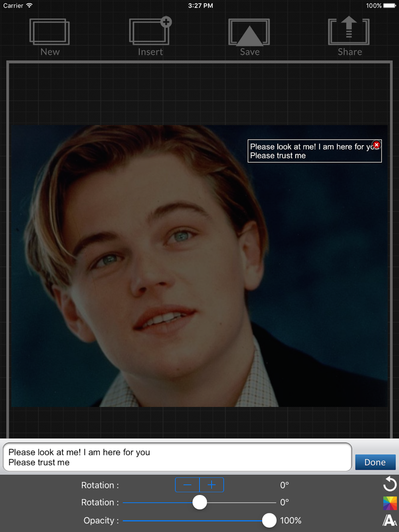This screenshot has width=399, height=532.
Task: Tap the 3:27 PM clock
Action: 200,6
